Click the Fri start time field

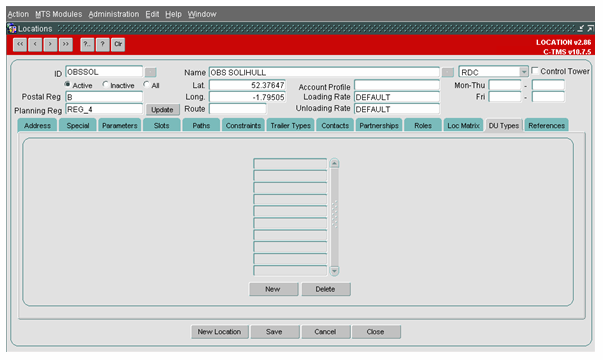coord(505,97)
